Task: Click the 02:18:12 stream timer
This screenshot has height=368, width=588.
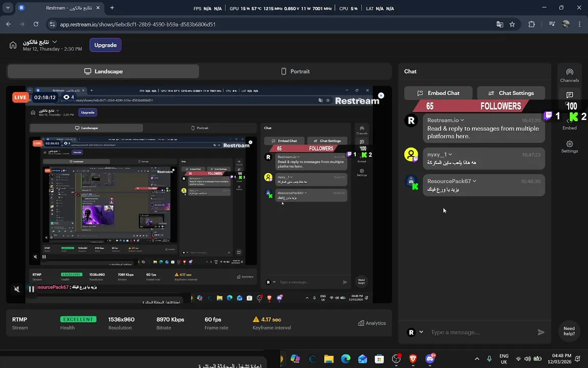Action: pos(44,97)
